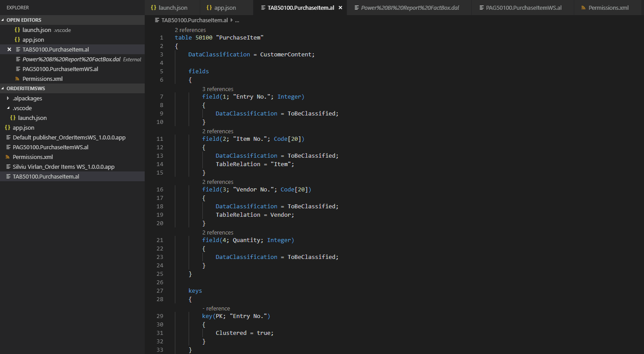
Task: Click the 'Clustered = true;' code line
Action: [245, 333]
